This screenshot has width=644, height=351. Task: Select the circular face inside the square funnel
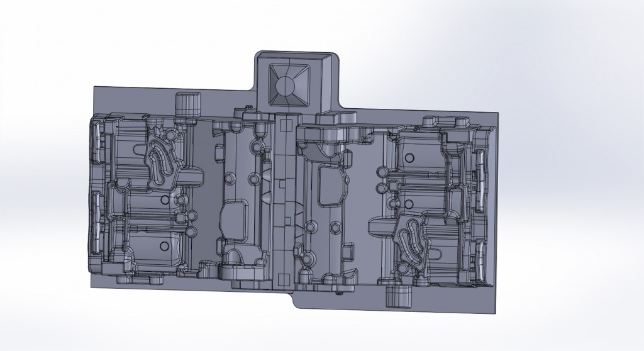tap(286, 86)
